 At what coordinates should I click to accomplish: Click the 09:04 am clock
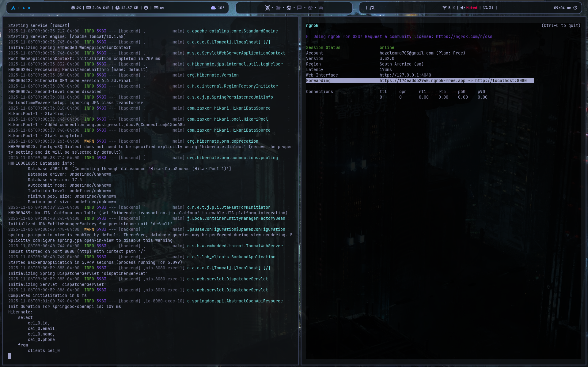(562, 8)
